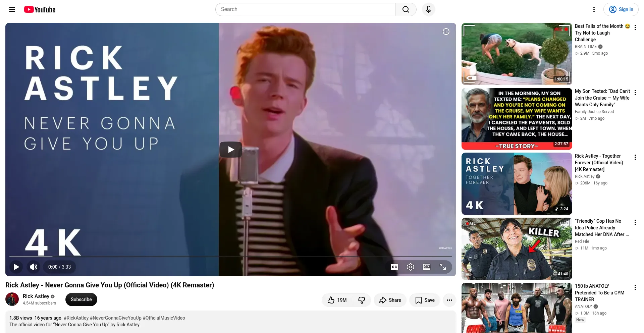This screenshot has width=644, height=333.
Task: Seek along the video progress bar
Action: click(231, 257)
